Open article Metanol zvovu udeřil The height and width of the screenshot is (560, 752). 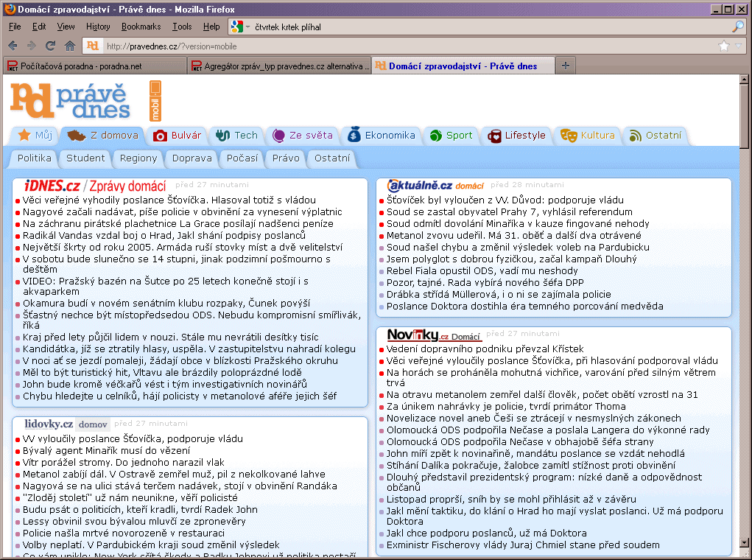(x=513, y=235)
